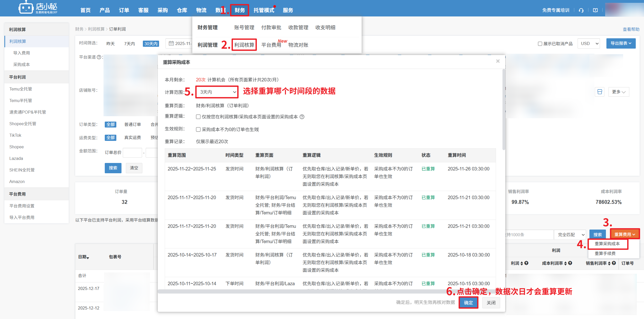Click help icon next to 成本利润率 column

(570, 263)
